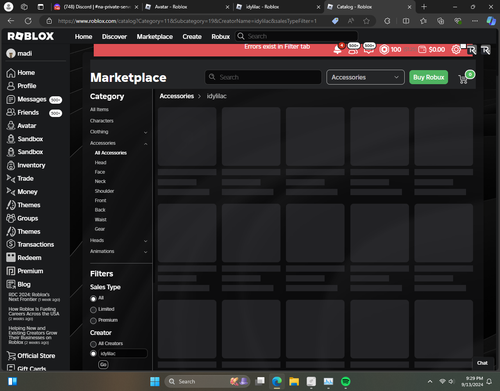Select the Shoulder accessories subcategory
This screenshot has width=500, height=391.
point(104,191)
